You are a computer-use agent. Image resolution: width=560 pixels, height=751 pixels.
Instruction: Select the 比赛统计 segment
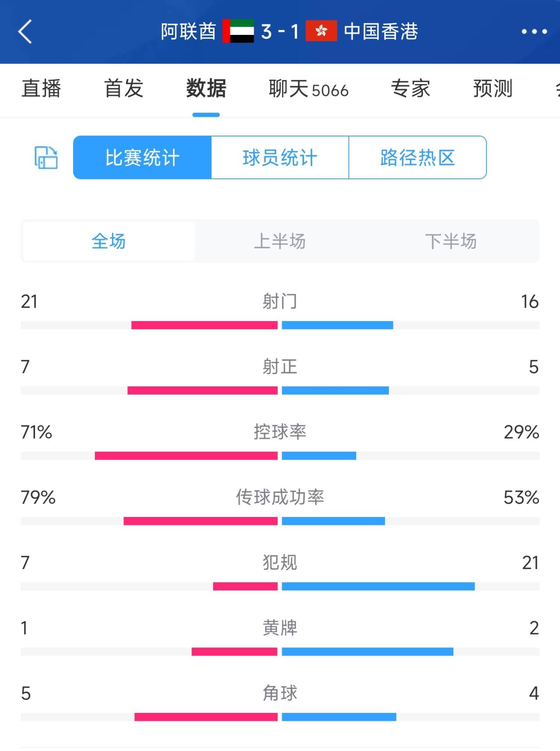pyautogui.click(x=142, y=157)
